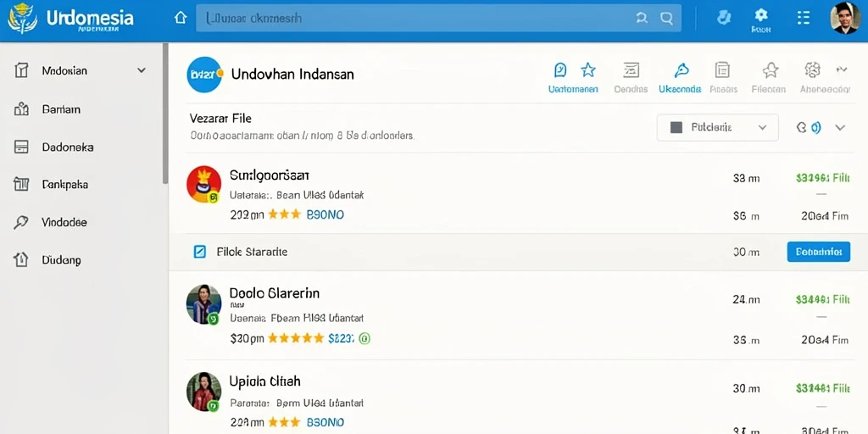The height and width of the screenshot is (434, 868).
Task: Toggle the Filole Starardte checkbox
Action: click(200, 252)
